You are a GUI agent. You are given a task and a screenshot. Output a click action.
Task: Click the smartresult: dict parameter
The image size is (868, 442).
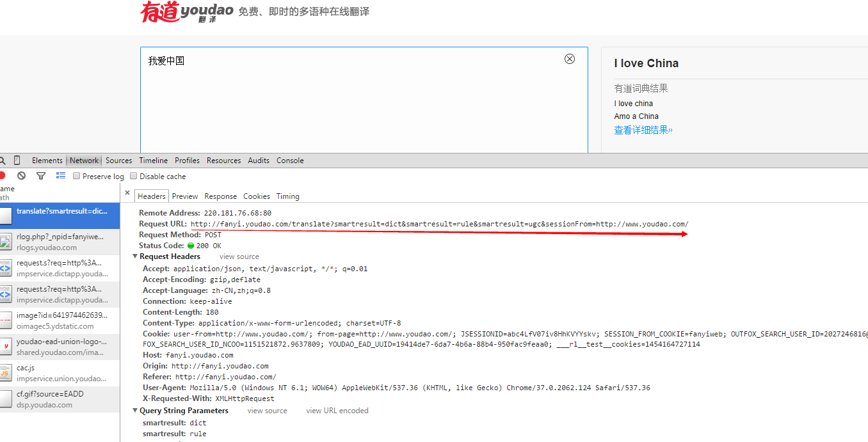point(174,423)
